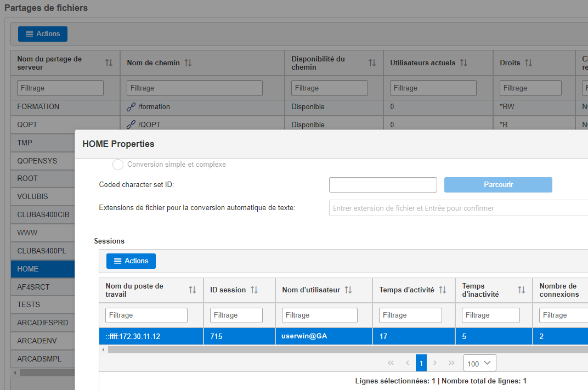Sort the Droits column
The height and width of the screenshot is (390, 588).
(528, 63)
